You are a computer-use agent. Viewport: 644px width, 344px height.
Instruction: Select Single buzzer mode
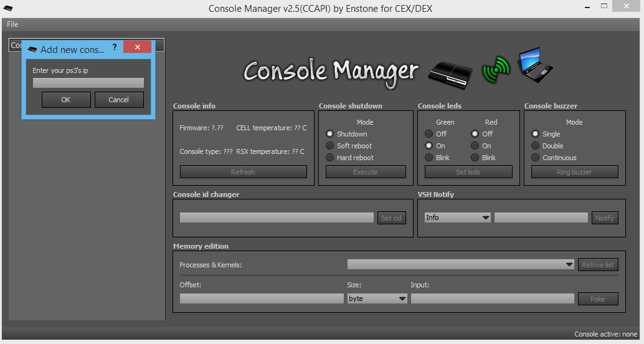[535, 134]
